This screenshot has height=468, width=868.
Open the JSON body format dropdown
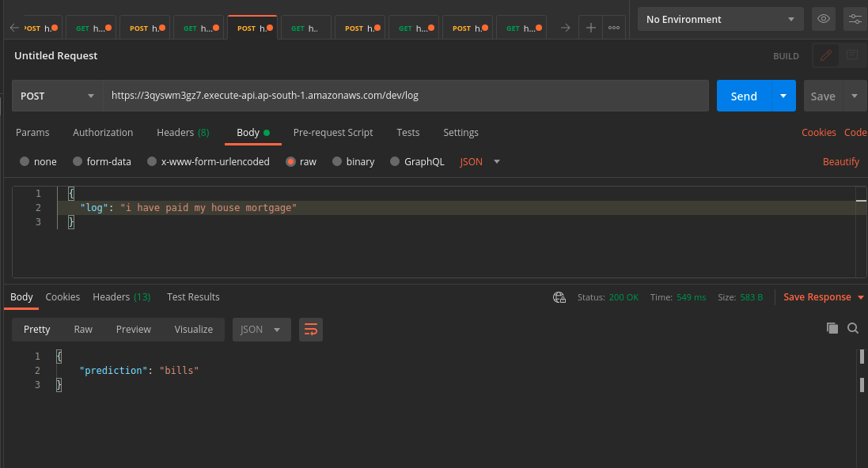coord(479,162)
